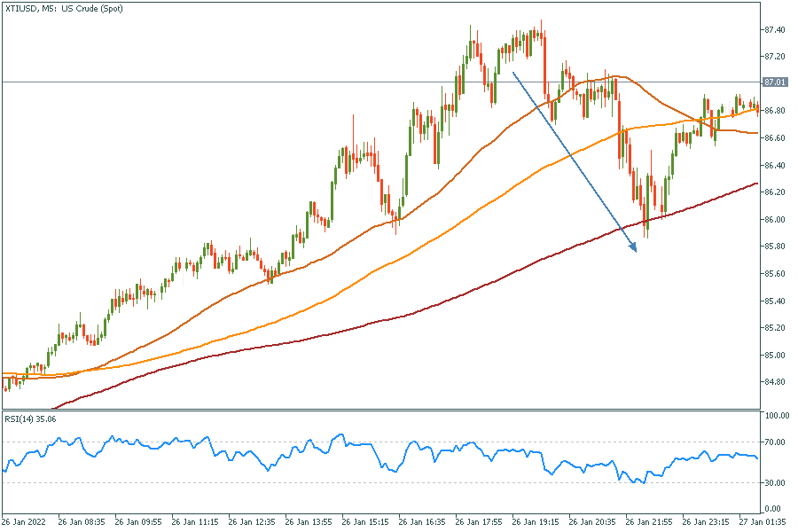
Task: Click the 86.20 price axis label
Action: (x=775, y=192)
